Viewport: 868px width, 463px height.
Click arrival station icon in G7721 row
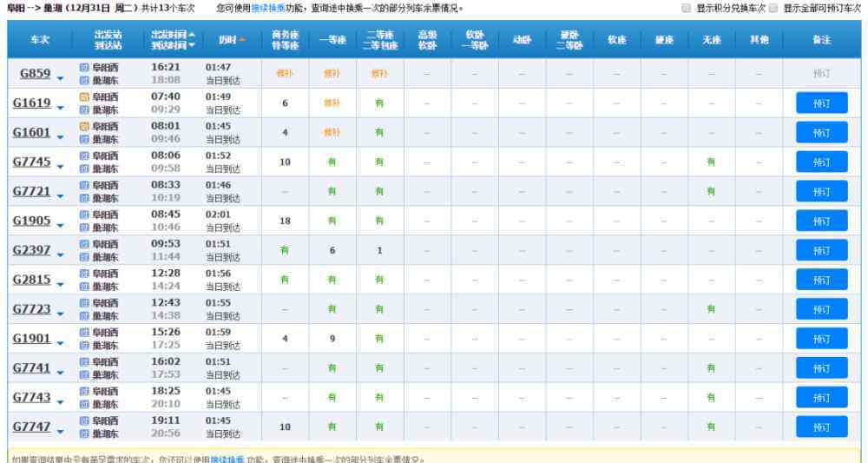point(84,198)
